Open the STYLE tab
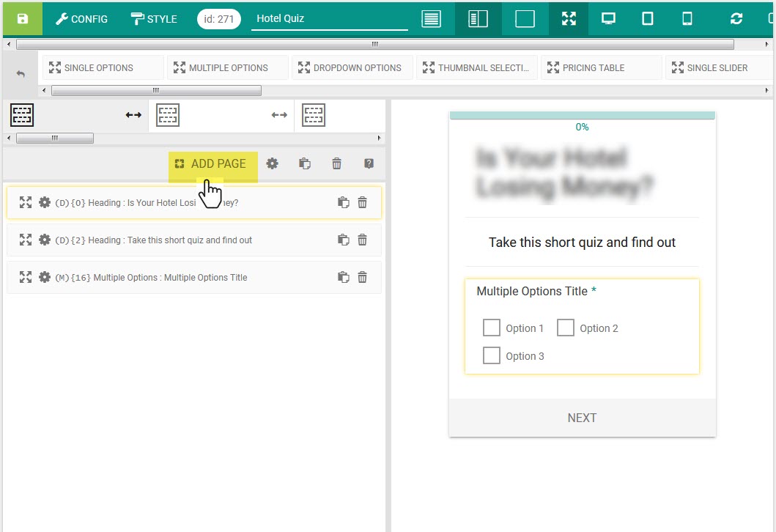776x532 pixels. (x=154, y=19)
